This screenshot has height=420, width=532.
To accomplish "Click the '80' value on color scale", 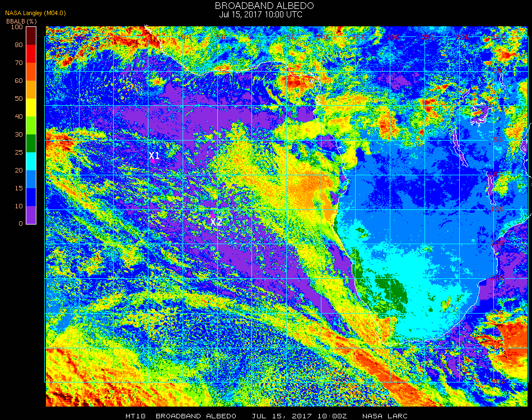I will (18, 45).
